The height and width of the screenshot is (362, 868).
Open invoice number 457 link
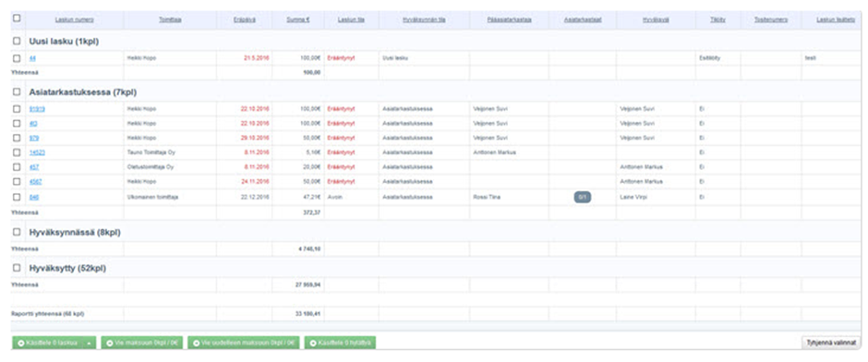(x=34, y=166)
